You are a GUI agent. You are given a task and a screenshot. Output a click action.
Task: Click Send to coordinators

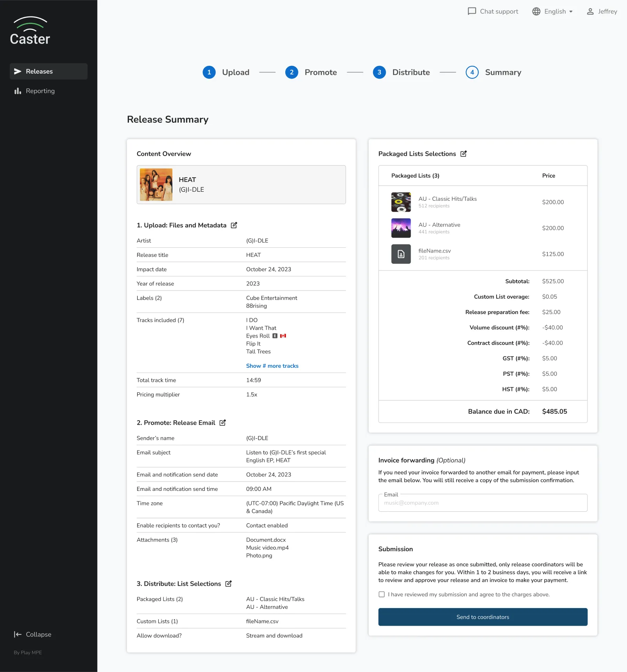tap(482, 617)
